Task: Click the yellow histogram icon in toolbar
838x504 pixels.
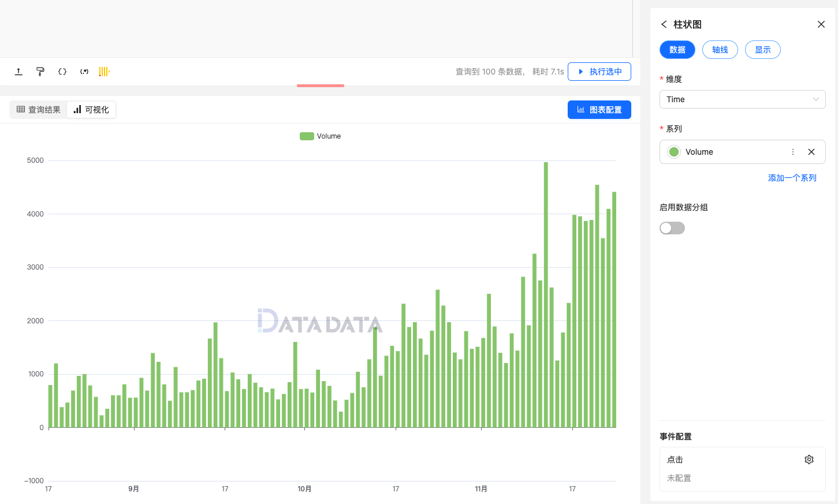Action: (104, 71)
